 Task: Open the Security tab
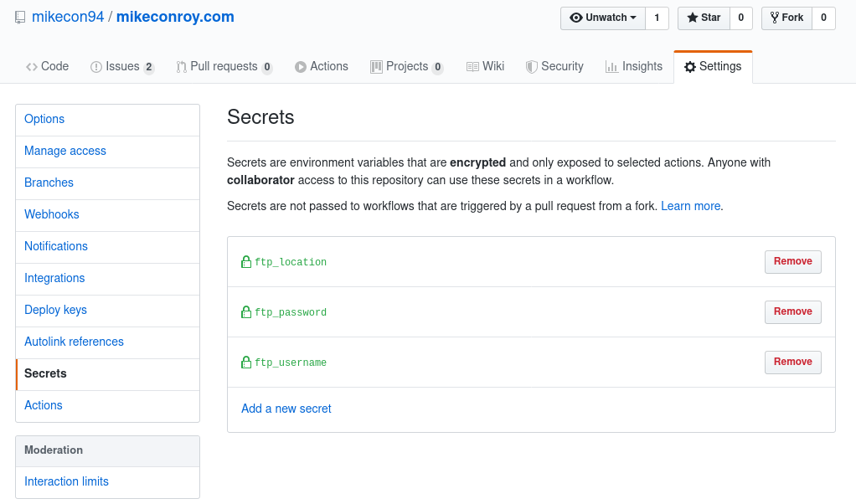click(554, 66)
